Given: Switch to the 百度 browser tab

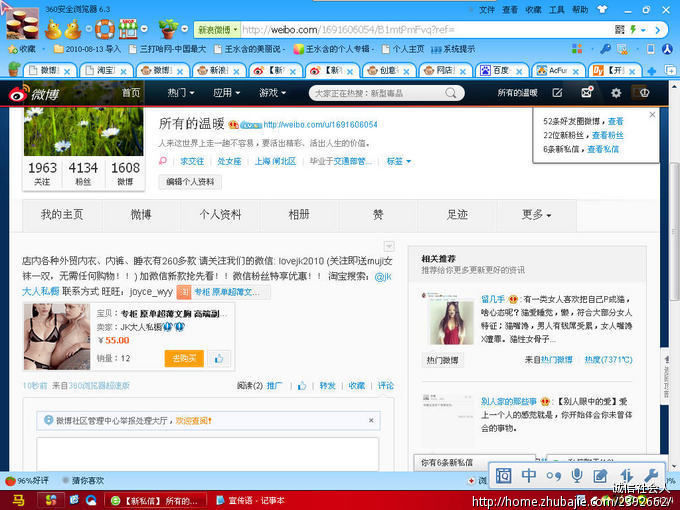Looking at the screenshot, I should click(501, 71).
